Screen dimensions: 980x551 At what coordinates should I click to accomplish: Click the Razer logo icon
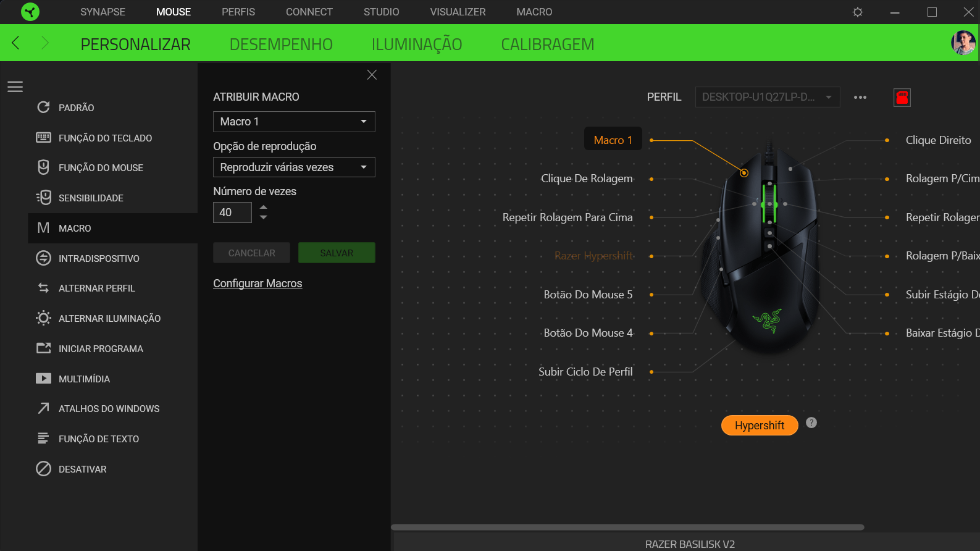[30, 12]
